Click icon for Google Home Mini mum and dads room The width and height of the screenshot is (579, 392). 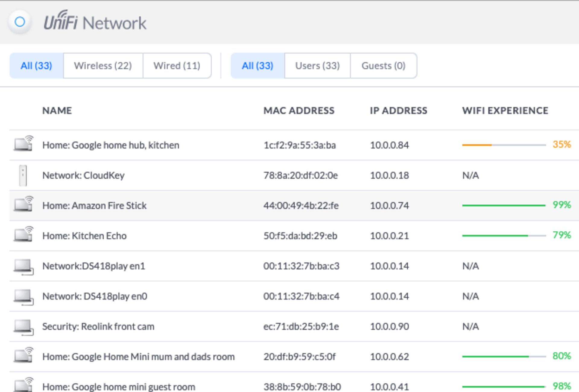click(x=24, y=356)
